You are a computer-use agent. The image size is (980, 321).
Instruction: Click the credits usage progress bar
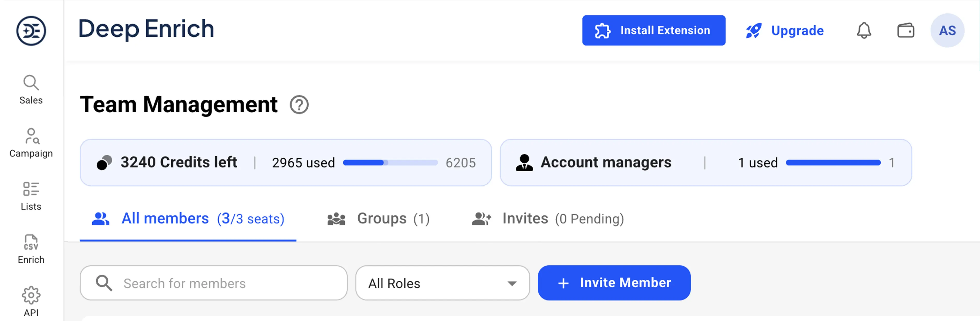tap(390, 163)
